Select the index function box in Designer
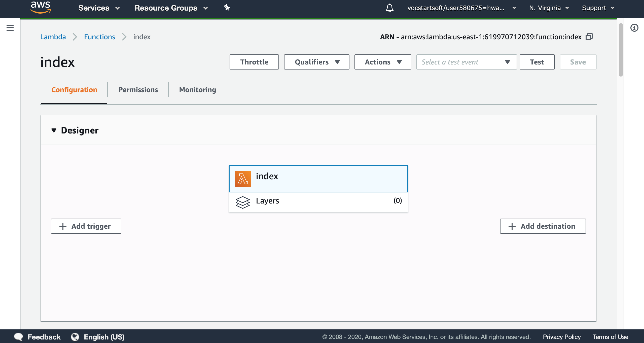Image resolution: width=644 pixels, height=343 pixels. 318,179
